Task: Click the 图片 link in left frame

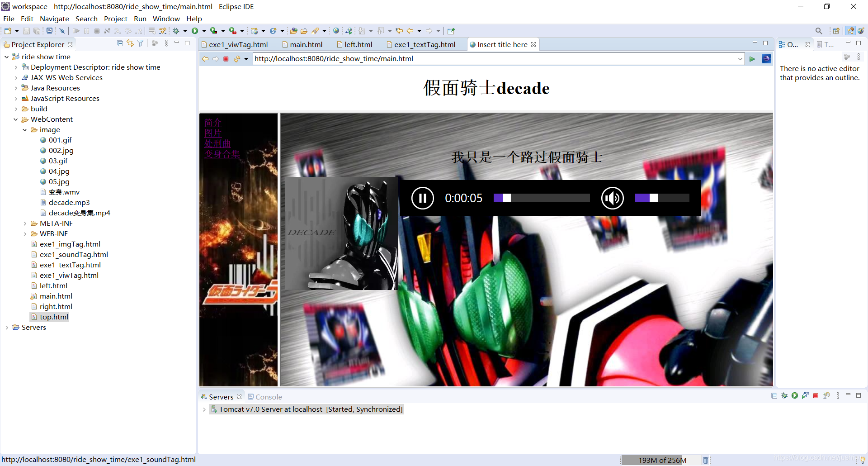Action: point(213,133)
